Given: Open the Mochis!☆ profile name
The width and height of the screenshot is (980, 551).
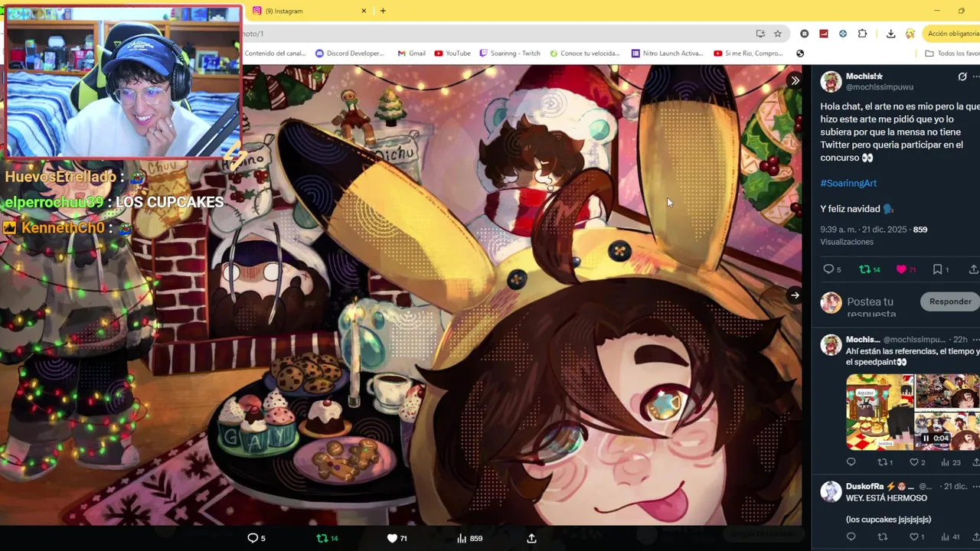Looking at the screenshot, I should point(864,77).
